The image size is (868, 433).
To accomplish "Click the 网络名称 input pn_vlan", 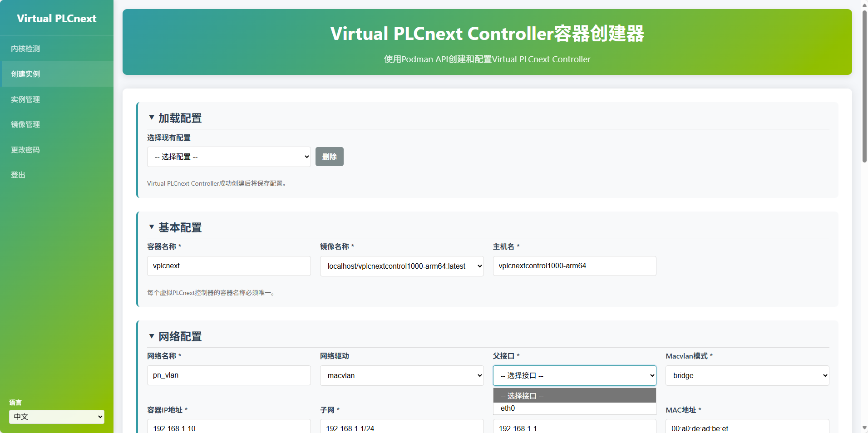I will tap(229, 375).
